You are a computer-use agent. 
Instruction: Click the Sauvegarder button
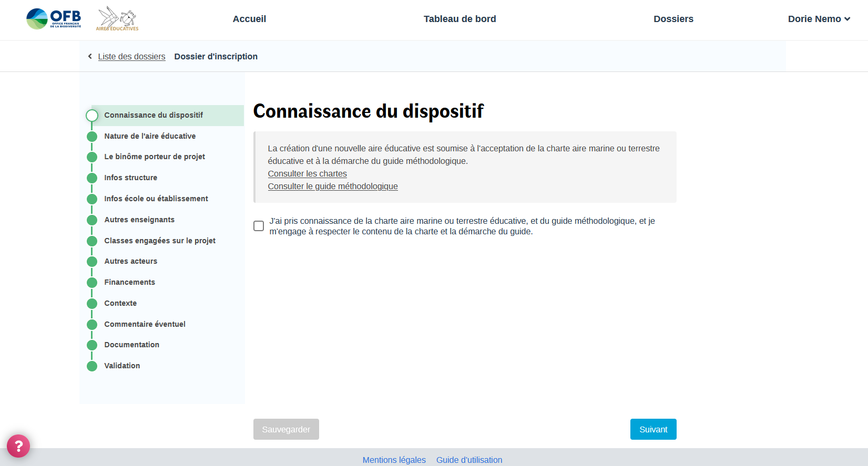286,429
